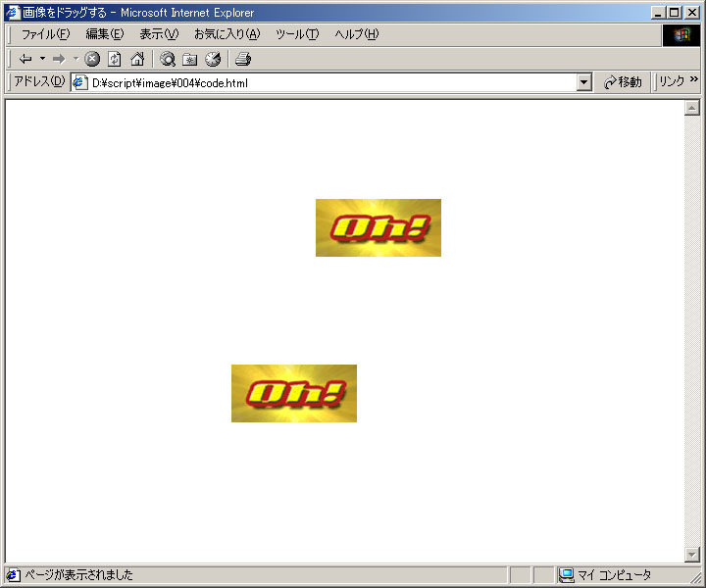Go to home page via Home icon
Screen dimensions: 706x588
pyautogui.click(x=137, y=59)
